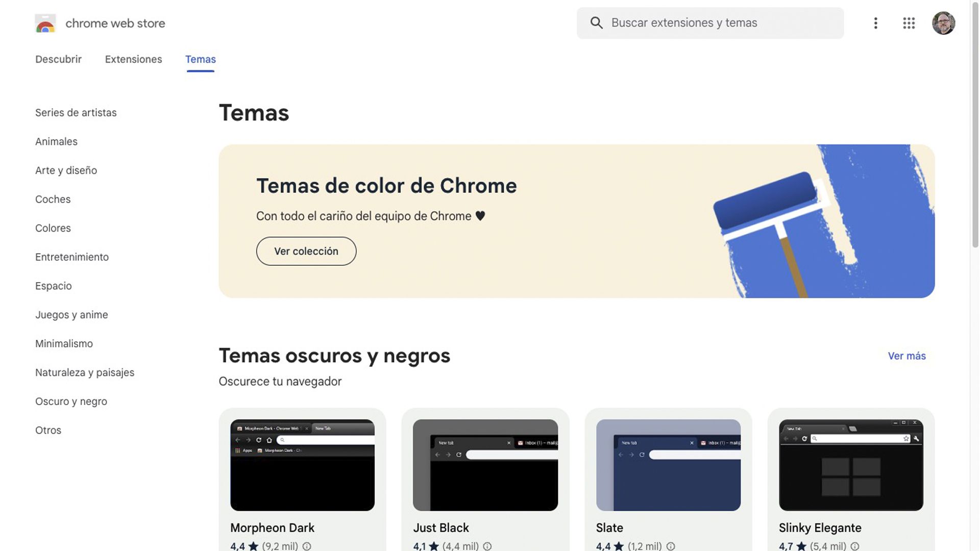Open the Colores category
The width and height of the screenshot is (980, 551).
click(x=53, y=228)
